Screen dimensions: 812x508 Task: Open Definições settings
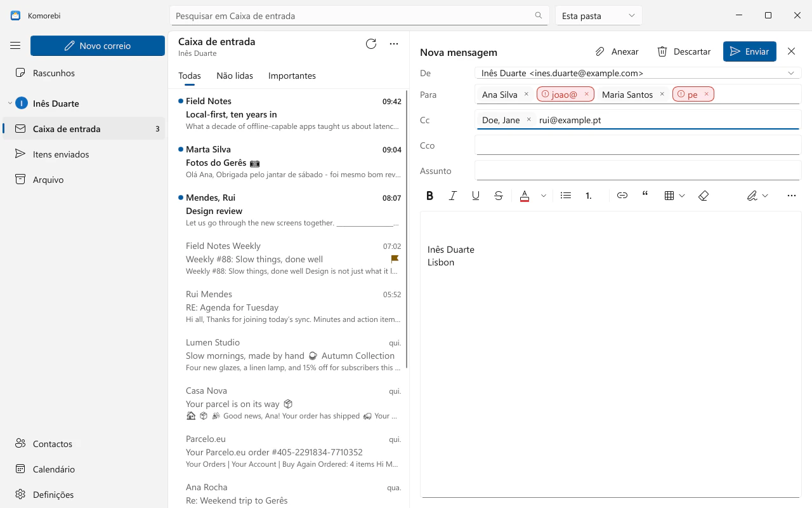(x=84, y=495)
